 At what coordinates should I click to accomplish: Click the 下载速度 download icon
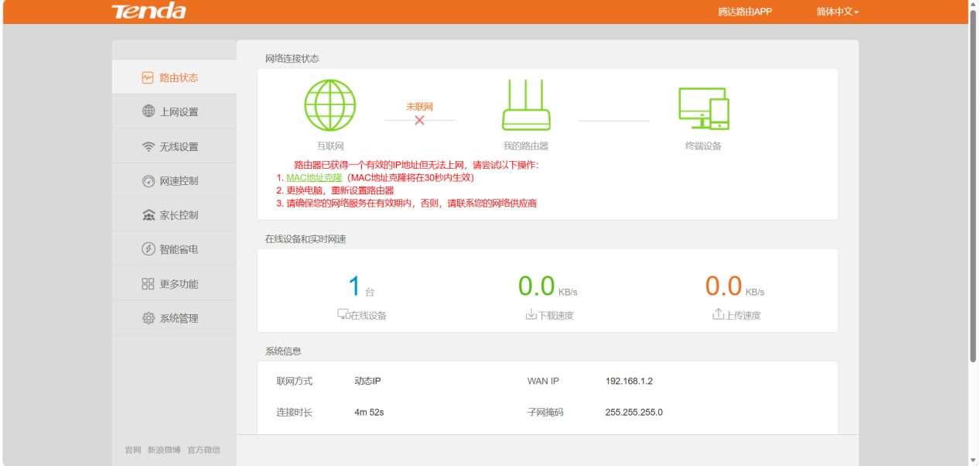pyautogui.click(x=531, y=314)
